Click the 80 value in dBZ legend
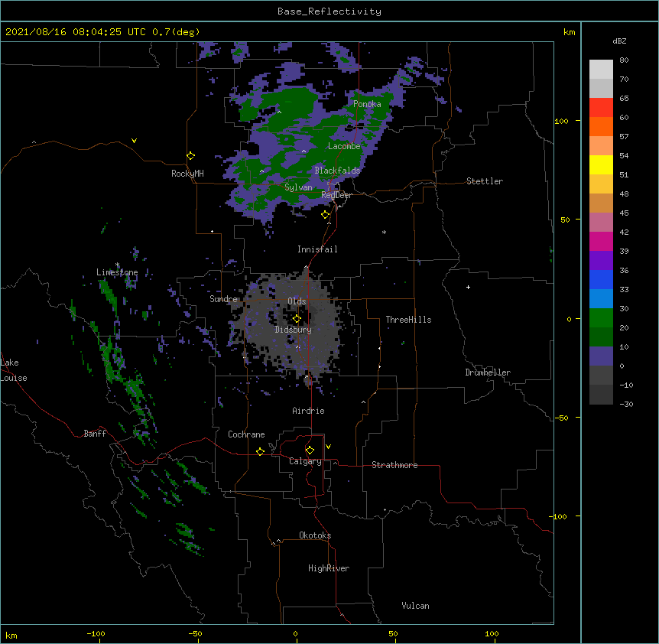 [x=624, y=60]
